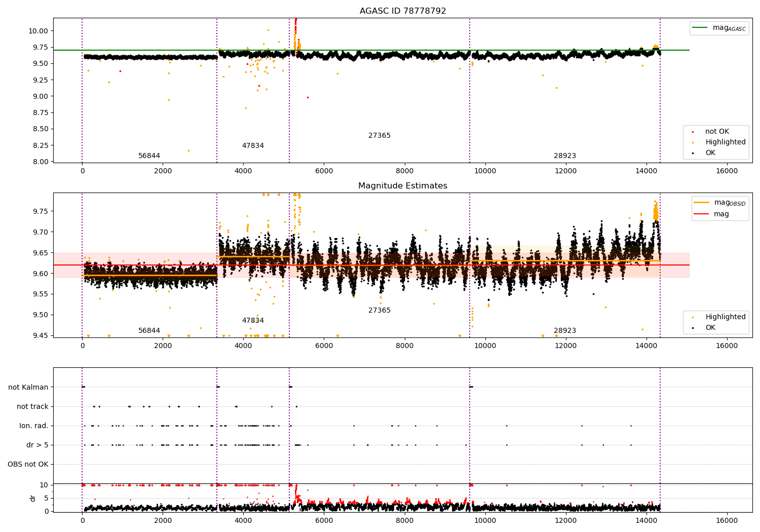Click the 'Ion. rad.' row label
760x532 pixels.
34,426
